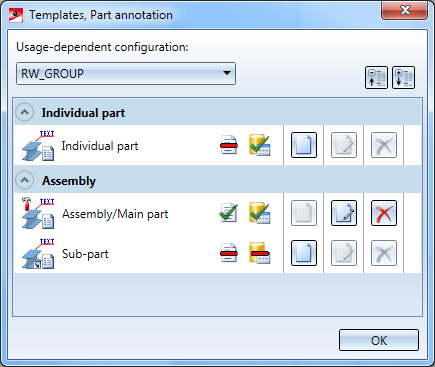Click the Individual part section header text
Image resolution: width=435 pixels, height=367 pixels.
83,113
